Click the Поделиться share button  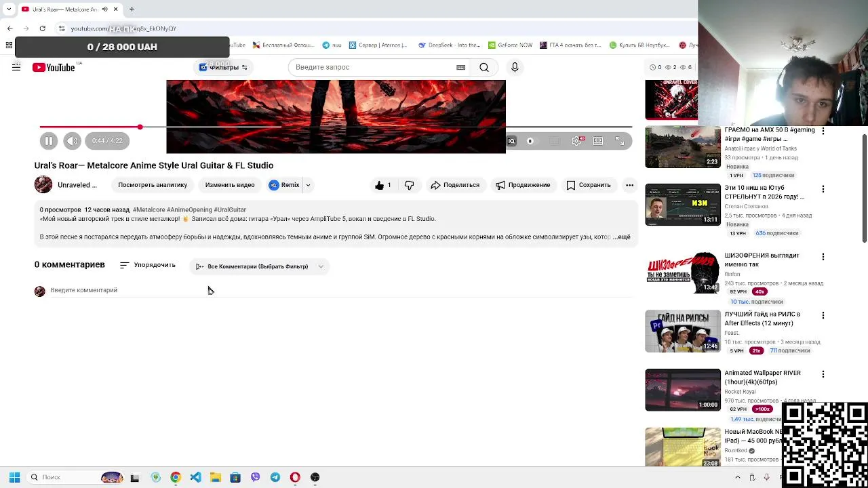click(455, 185)
